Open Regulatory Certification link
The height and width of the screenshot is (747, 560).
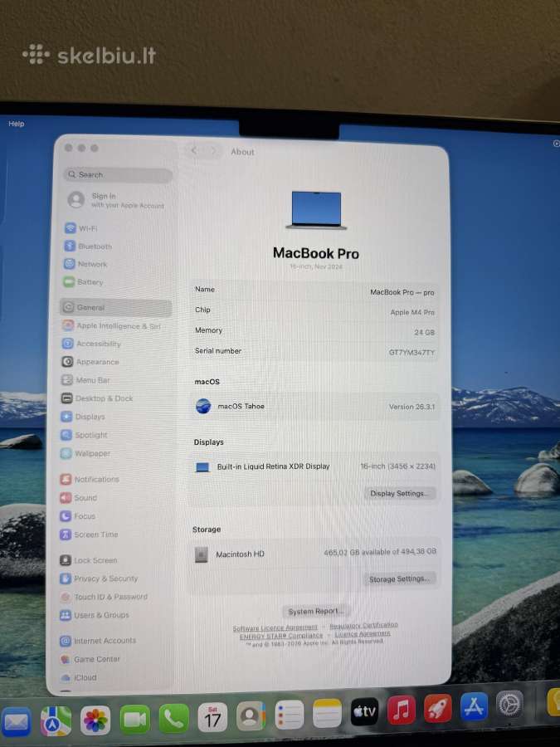(x=364, y=624)
